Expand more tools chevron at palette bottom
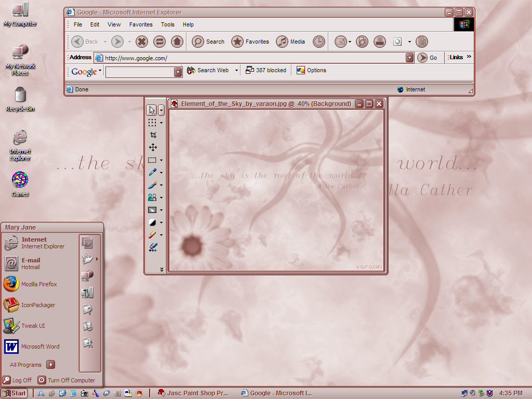532x399 pixels. (162, 270)
